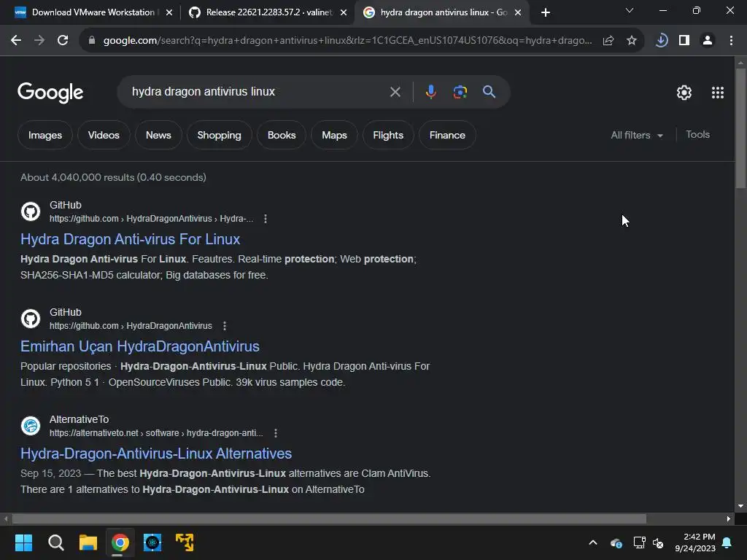This screenshot has height=560, width=747.
Task: Open Chrome profile avatar menu
Action: (708, 41)
